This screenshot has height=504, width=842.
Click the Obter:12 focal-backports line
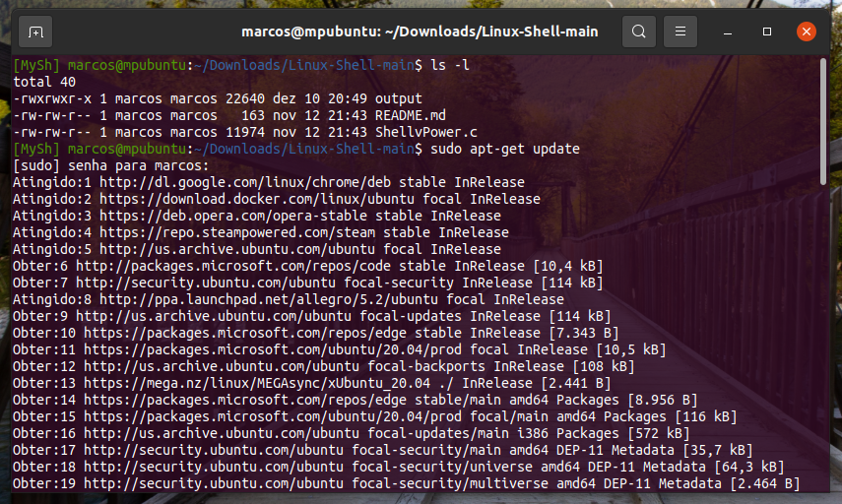click(324, 366)
